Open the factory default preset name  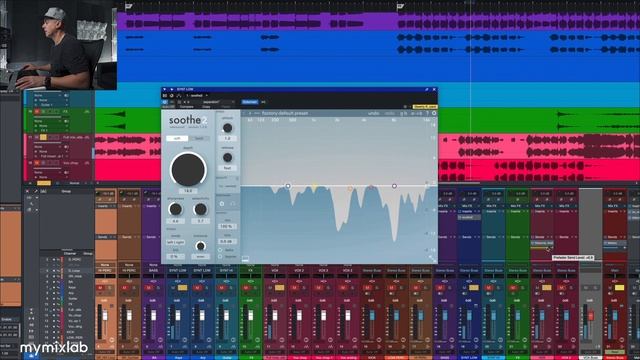(x=285, y=113)
